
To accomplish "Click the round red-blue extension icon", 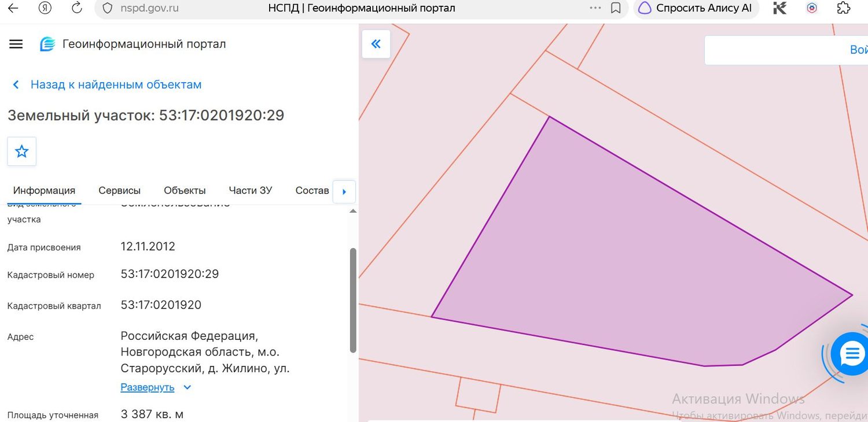I will (812, 8).
